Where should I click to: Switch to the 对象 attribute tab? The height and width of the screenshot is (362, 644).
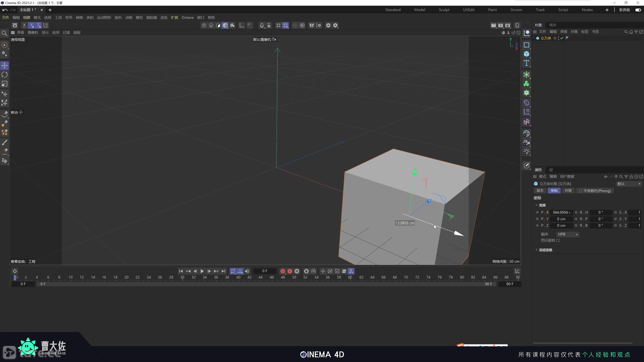tap(568, 191)
